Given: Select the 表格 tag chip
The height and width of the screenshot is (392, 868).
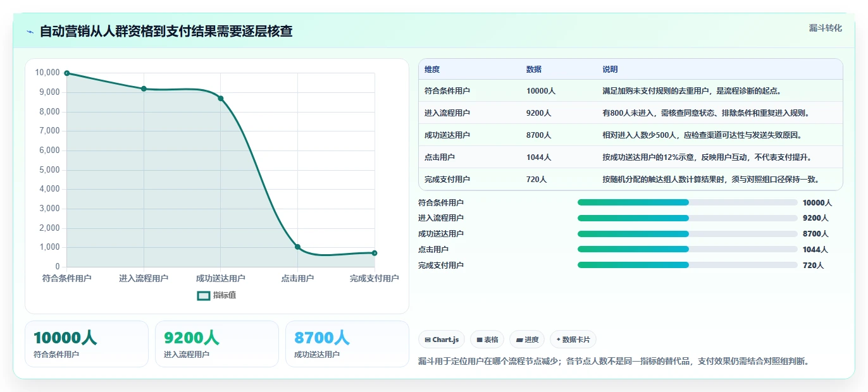Looking at the screenshot, I should coord(487,340).
